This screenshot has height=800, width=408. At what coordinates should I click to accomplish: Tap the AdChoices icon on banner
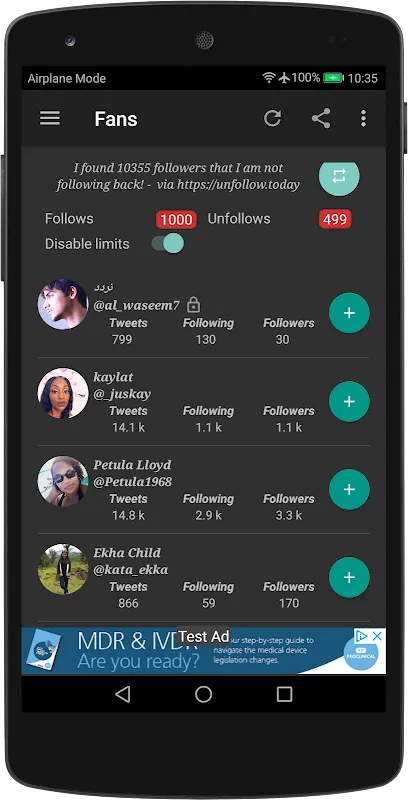point(362,636)
